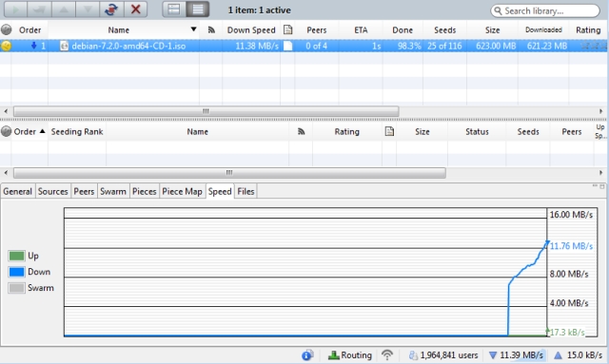Click the left scroll arrow of the downloads table
Screen dimensions: 609x364
coord(6,111)
